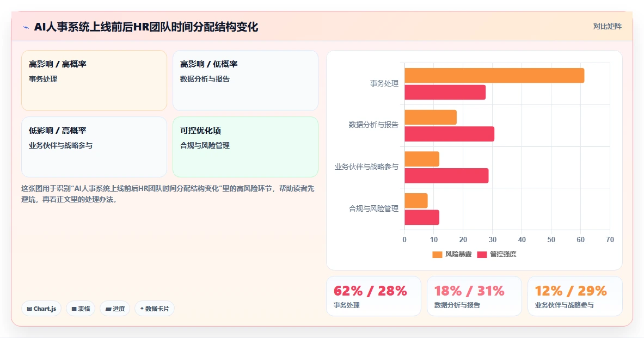Image resolution: width=644 pixels, height=338 pixels.
Task: Open the 62% / 28% 事务处理 stat card
Action: [373, 296]
